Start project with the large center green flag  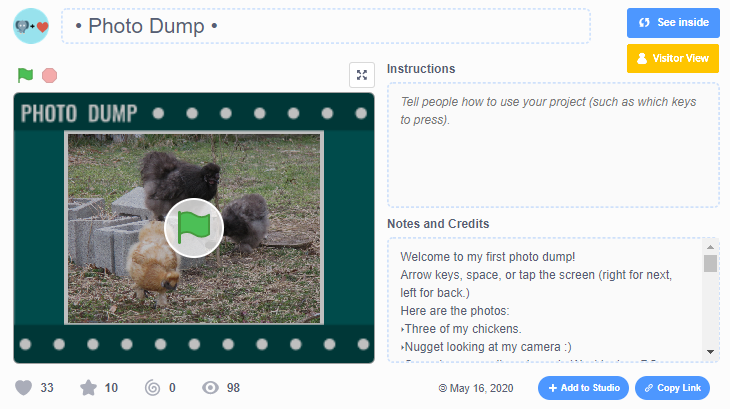[193, 228]
